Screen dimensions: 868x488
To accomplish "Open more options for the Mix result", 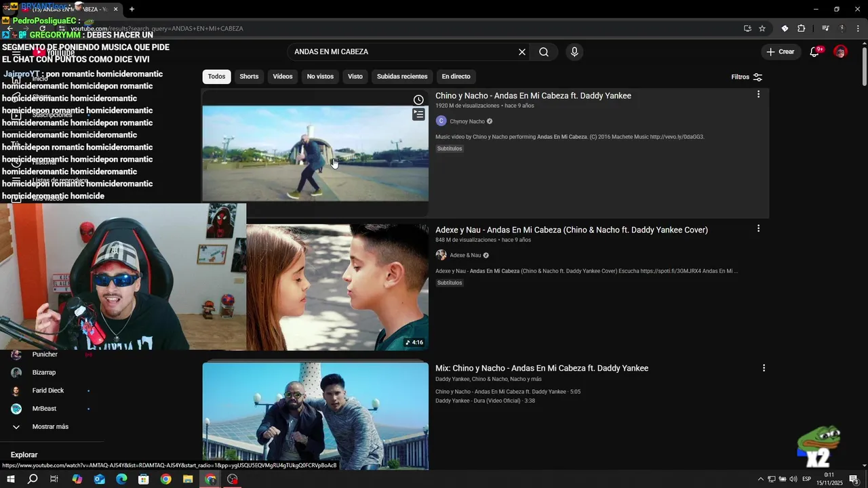I will pos(764,369).
